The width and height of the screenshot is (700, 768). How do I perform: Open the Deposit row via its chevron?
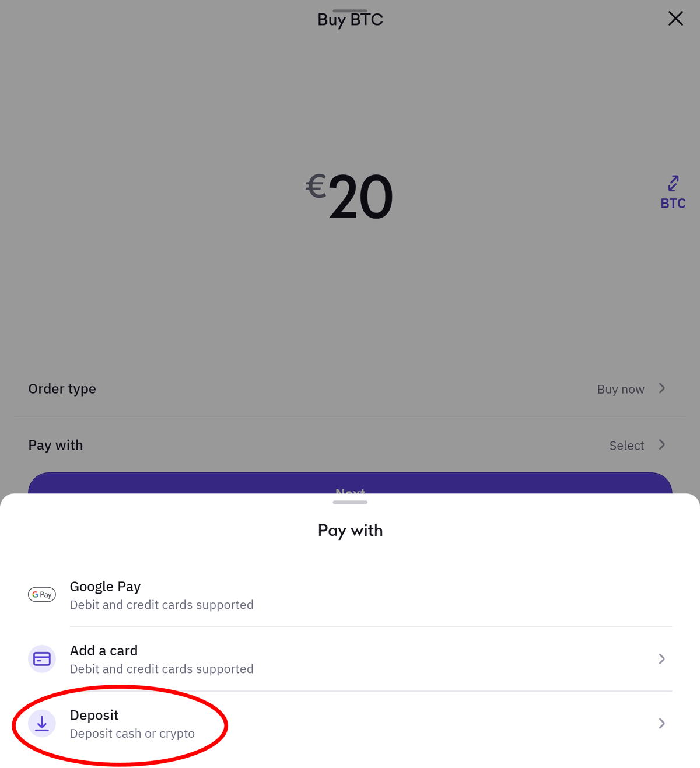[662, 723]
